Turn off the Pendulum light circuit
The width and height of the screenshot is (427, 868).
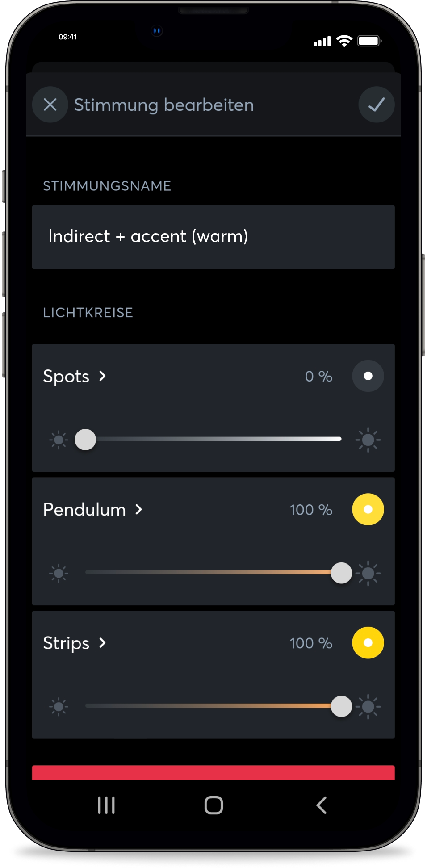click(x=368, y=509)
